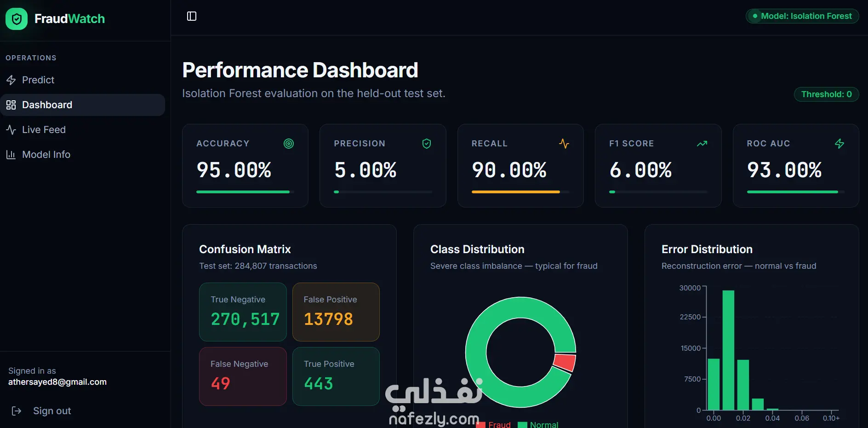Click the pulse icon on Recall card

coord(564,144)
